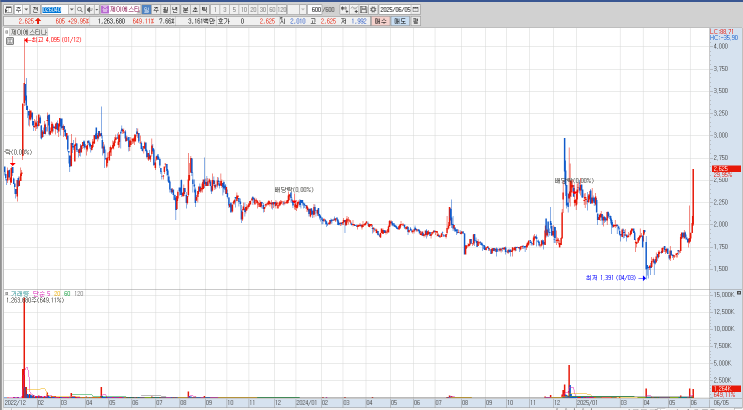The height and width of the screenshot is (410, 743).
Task: Click the 단순 5 moving average legend
Action: pyautogui.click(x=41, y=294)
